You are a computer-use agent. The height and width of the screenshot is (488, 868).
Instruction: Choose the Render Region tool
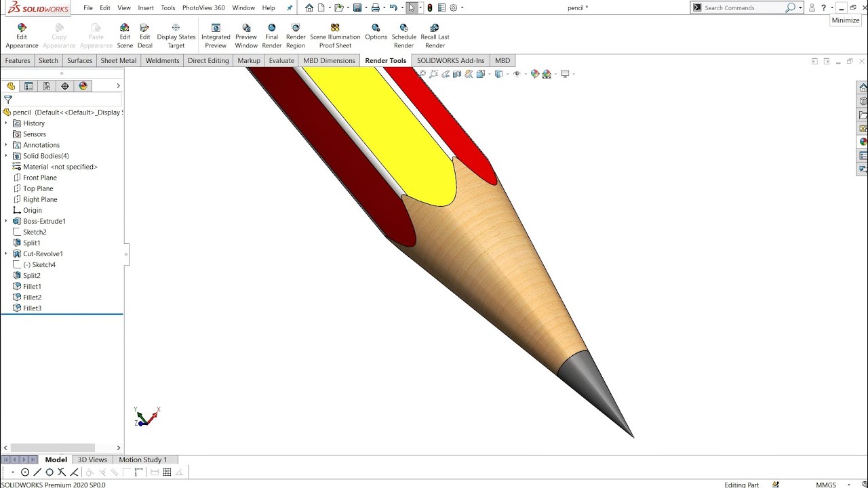[x=296, y=36]
